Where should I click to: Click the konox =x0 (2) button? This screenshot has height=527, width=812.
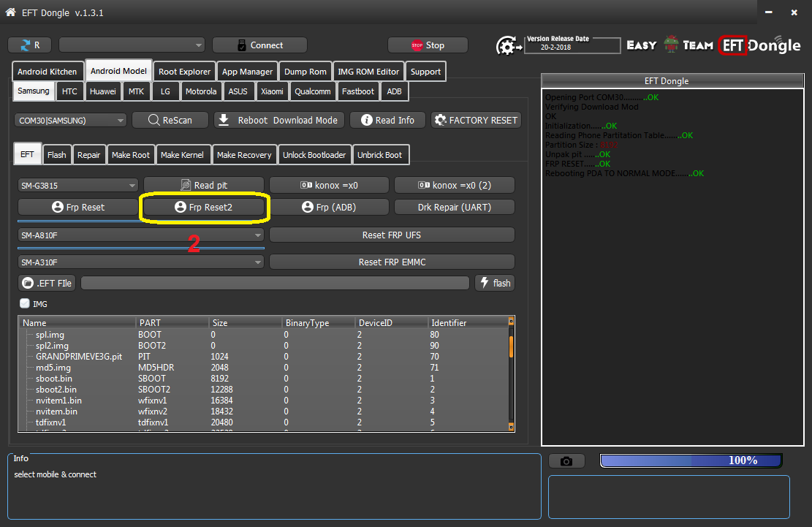click(454, 185)
